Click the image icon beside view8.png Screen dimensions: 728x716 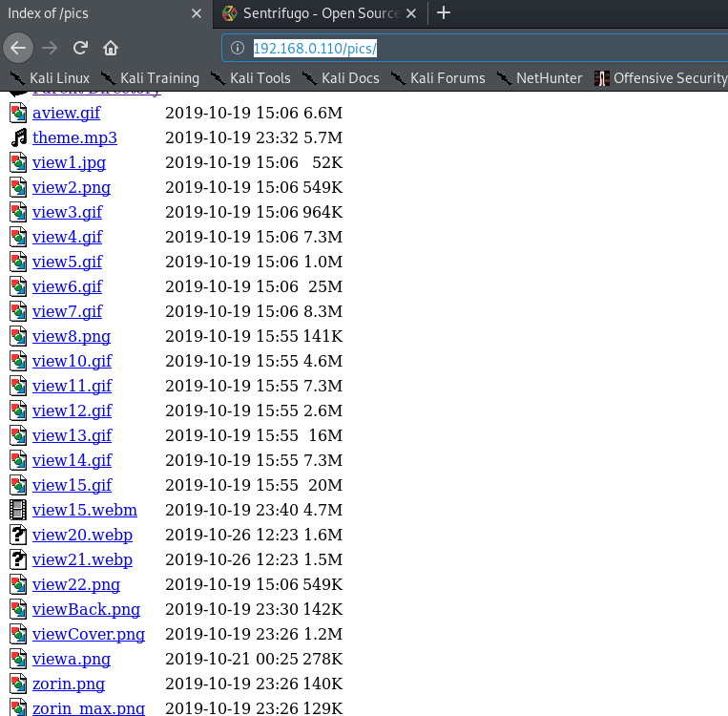[x=18, y=336]
